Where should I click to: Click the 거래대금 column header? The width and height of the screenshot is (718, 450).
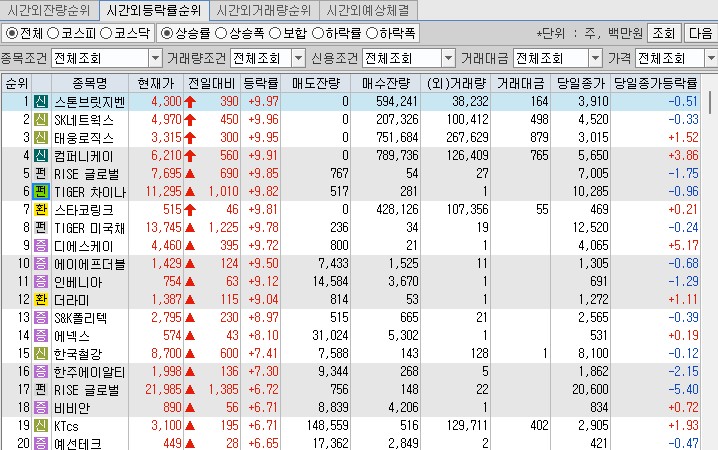pyautogui.click(x=521, y=83)
